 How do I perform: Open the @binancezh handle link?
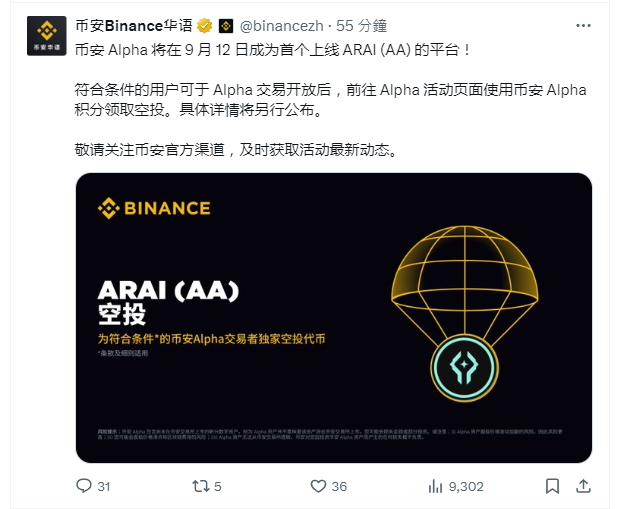click(281, 26)
